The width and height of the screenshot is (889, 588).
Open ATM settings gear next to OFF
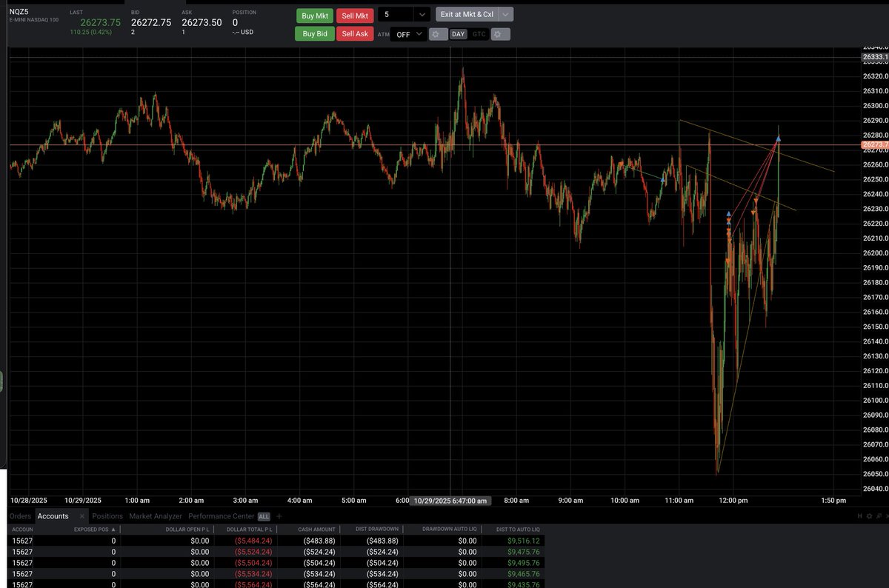[x=438, y=34]
